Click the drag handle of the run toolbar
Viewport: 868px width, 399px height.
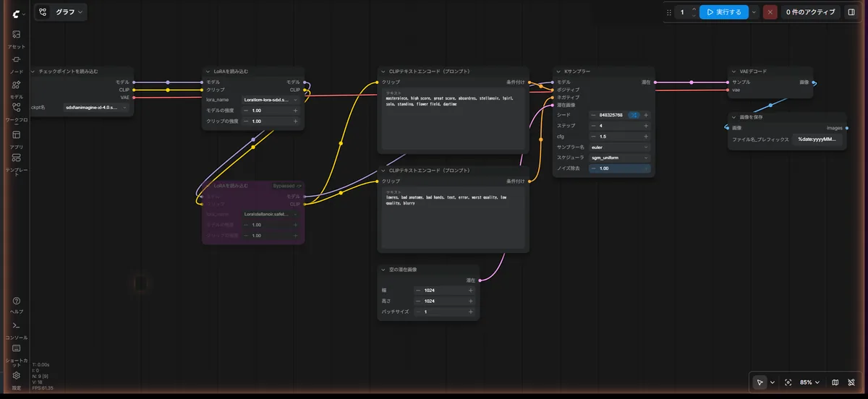point(668,12)
